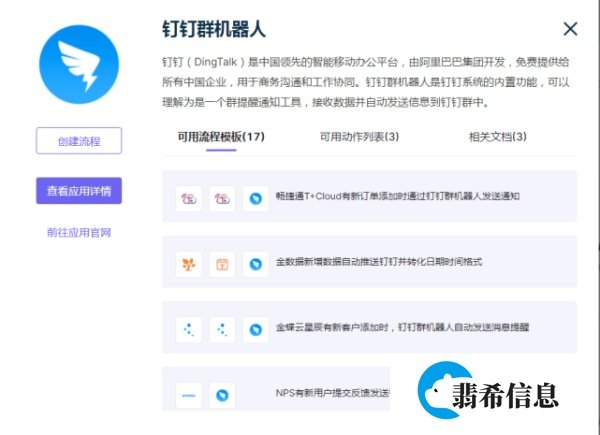The height and width of the screenshot is (435, 600).
Task: Open 查看应用详情
Action: point(79,191)
